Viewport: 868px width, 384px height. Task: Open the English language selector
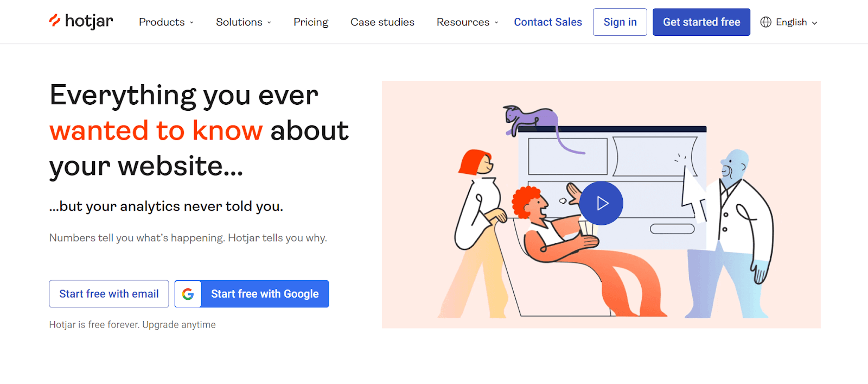(789, 22)
